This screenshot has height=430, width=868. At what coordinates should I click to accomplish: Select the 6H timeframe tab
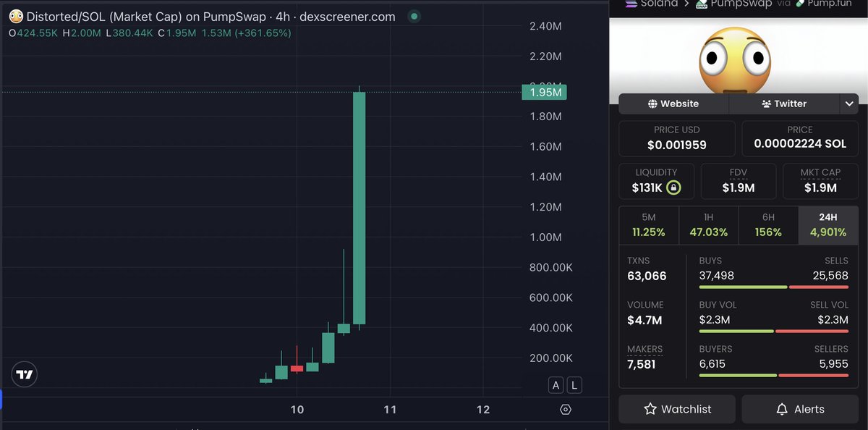[768, 225]
